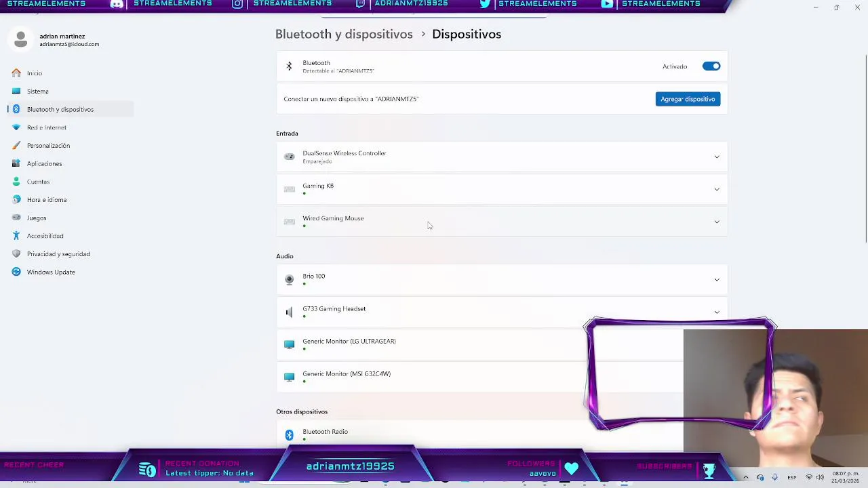This screenshot has height=488, width=868.
Task: Open the Juegos settings section
Action: coord(71,218)
